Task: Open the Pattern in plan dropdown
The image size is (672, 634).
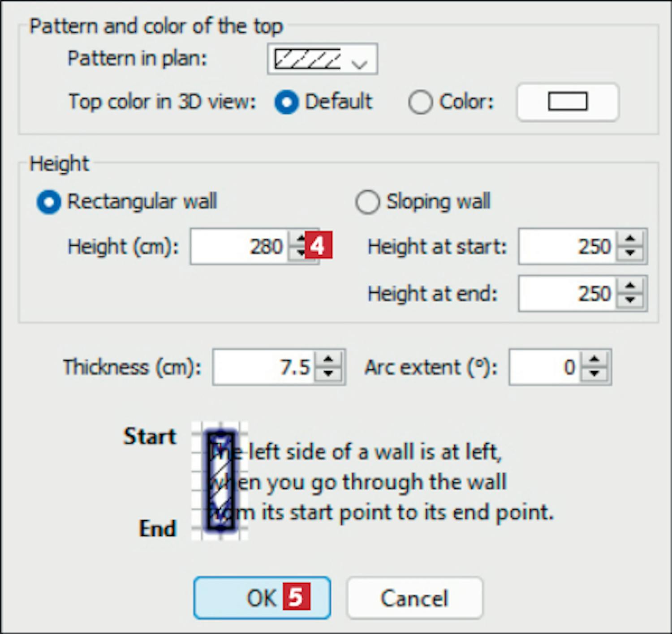Action: [x=322, y=59]
